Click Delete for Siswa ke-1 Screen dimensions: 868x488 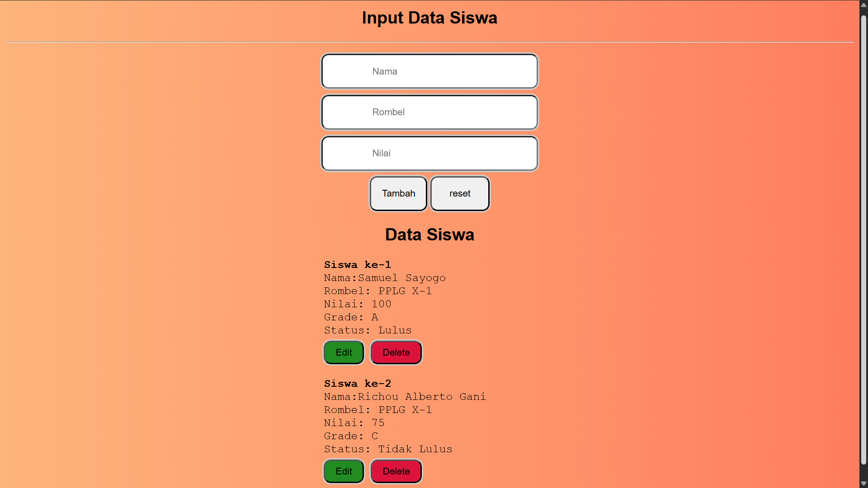[x=396, y=352]
